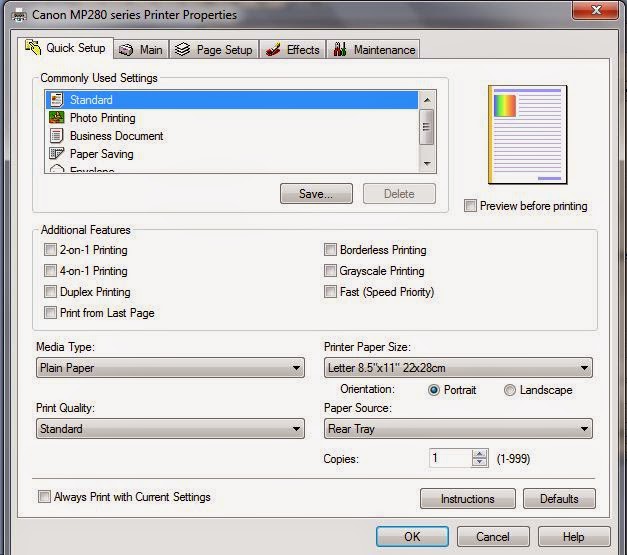The width and height of the screenshot is (627, 555).
Task: Click the Delete button
Action: [x=399, y=194]
